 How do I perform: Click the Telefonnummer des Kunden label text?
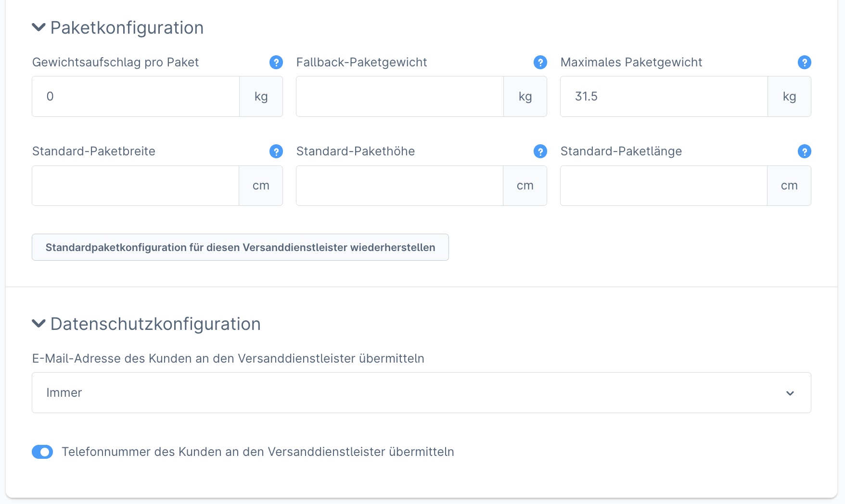(258, 452)
